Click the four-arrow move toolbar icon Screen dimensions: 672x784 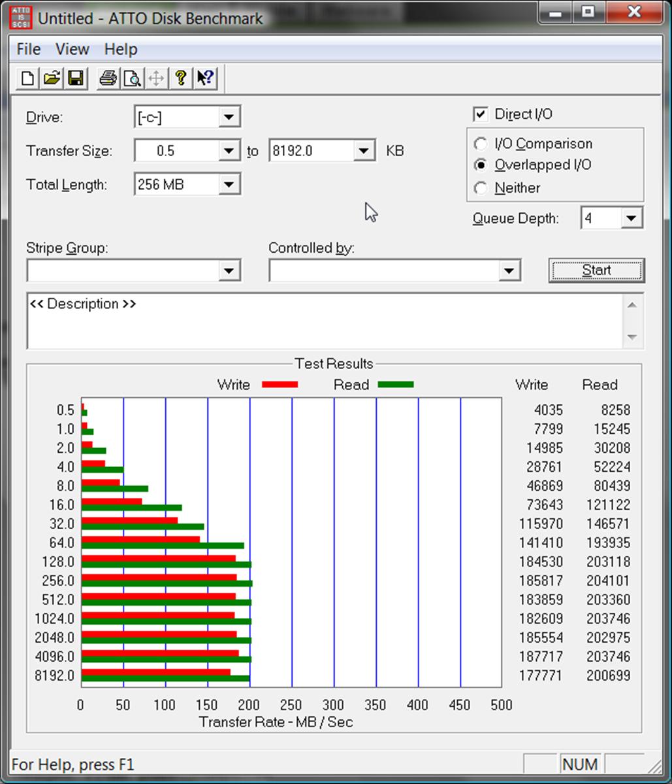point(156,79)
